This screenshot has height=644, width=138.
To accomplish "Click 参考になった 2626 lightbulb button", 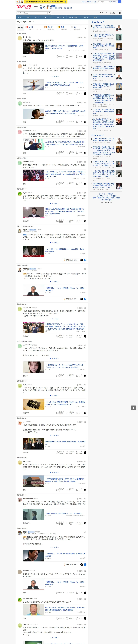I will tap(71, 260).
